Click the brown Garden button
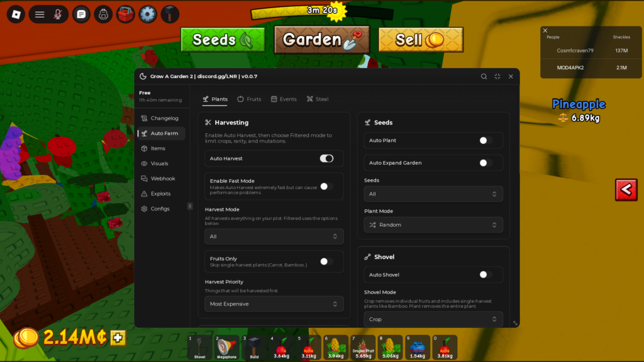Screen dimensions: 644x362 322,40
